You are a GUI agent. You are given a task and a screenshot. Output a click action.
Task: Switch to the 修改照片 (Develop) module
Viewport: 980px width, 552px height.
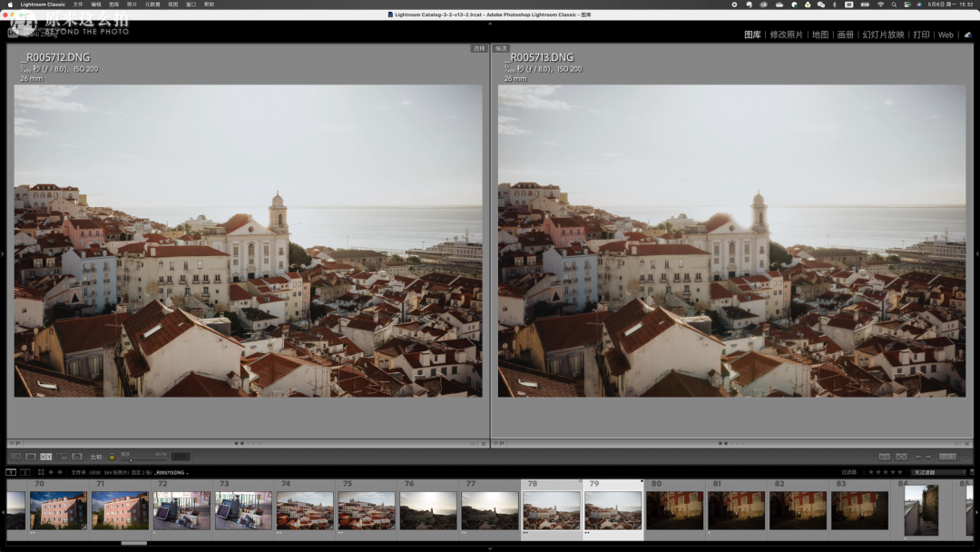[786, 34]
